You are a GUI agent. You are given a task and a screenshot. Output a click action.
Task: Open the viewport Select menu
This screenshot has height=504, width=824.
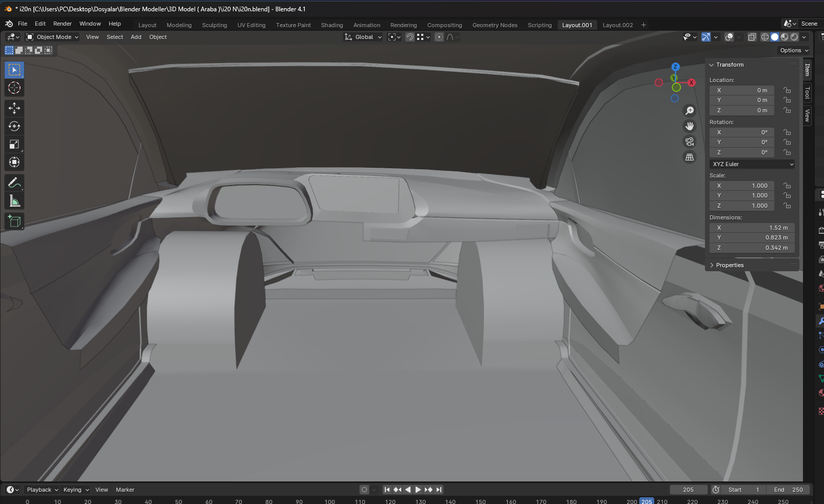click(115, 37)
